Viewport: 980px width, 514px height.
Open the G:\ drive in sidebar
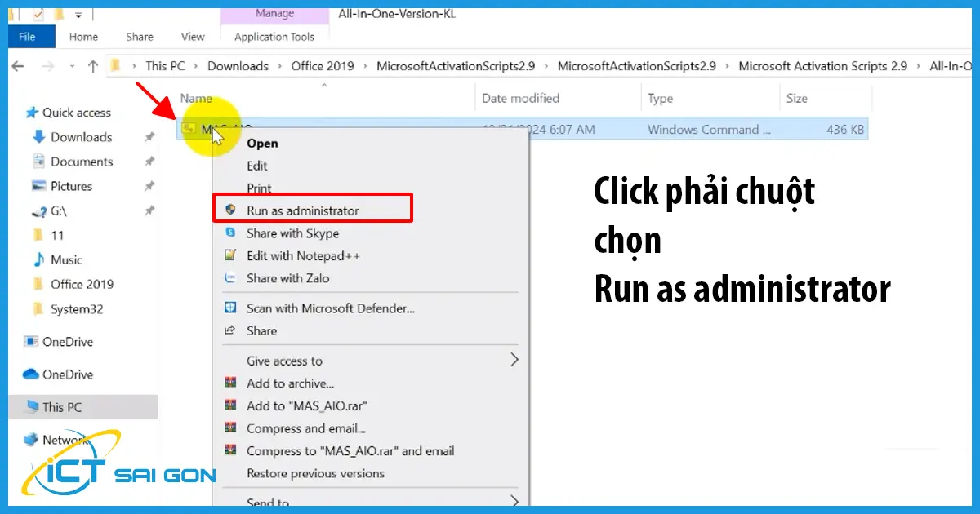click(49, 210)
